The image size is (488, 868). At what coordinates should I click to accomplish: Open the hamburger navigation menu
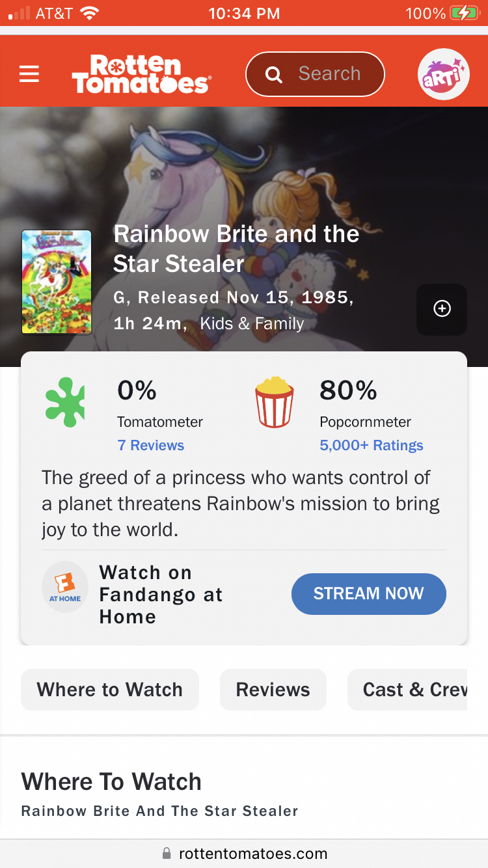pos(29,74)
